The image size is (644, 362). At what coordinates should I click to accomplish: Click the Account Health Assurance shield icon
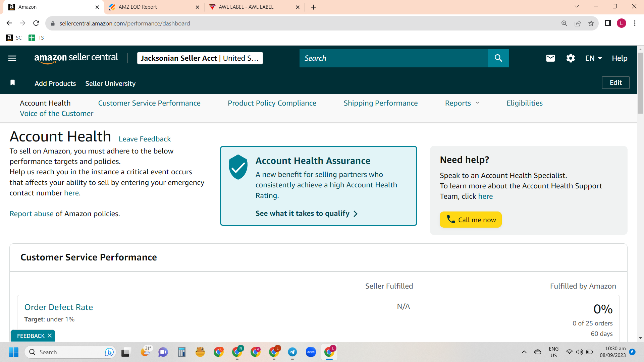coord(238,167)
